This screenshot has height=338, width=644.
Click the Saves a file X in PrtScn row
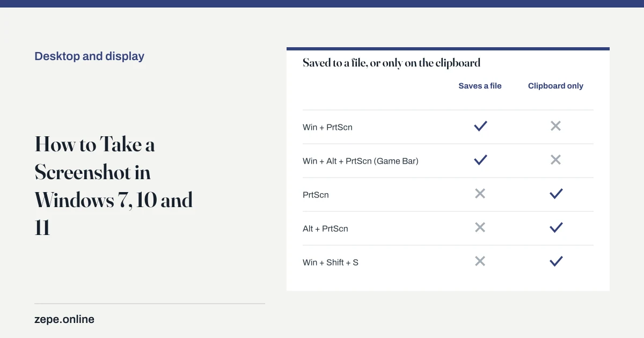click(480, 194)
